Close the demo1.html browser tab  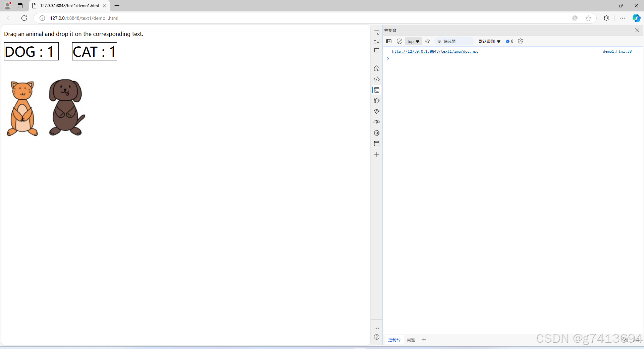105,6
